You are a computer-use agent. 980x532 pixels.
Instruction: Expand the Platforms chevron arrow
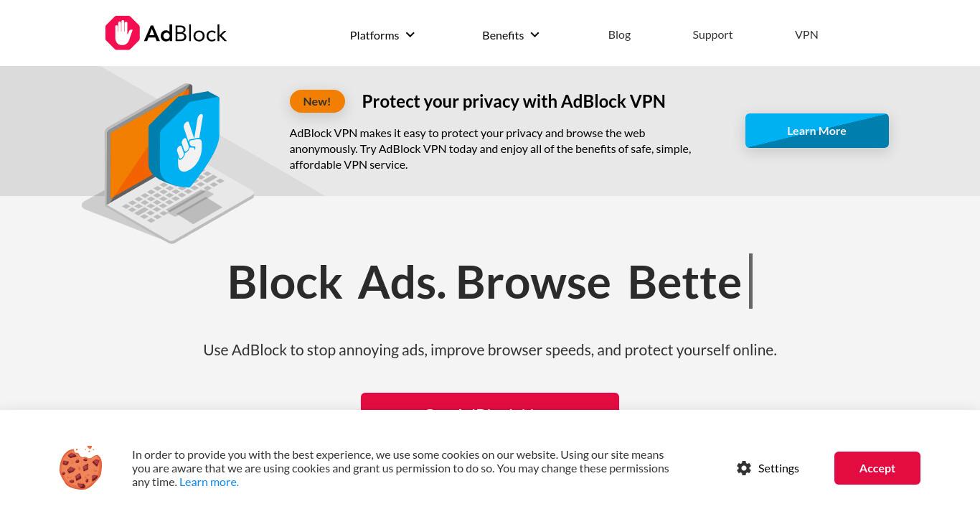click(x=410, y=34)
